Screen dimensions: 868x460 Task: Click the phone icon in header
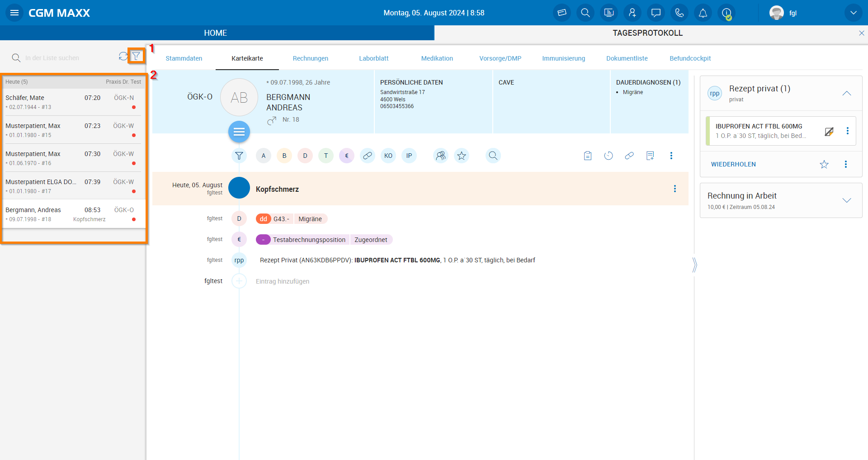(679, 13)
